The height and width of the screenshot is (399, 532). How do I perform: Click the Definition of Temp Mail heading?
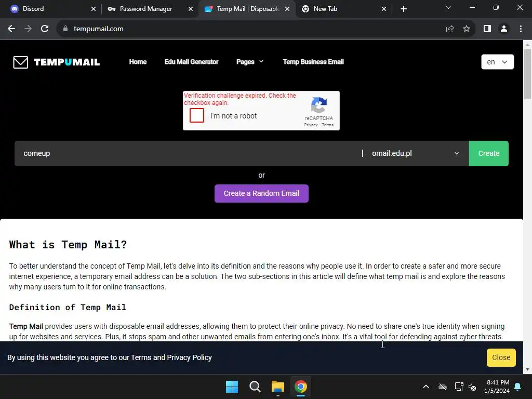[x=68, y=308]
